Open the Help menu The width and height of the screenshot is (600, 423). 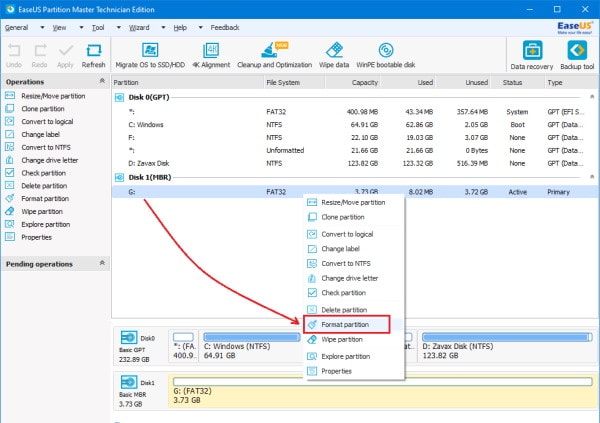pyautogui.click(x=180, y=28)
